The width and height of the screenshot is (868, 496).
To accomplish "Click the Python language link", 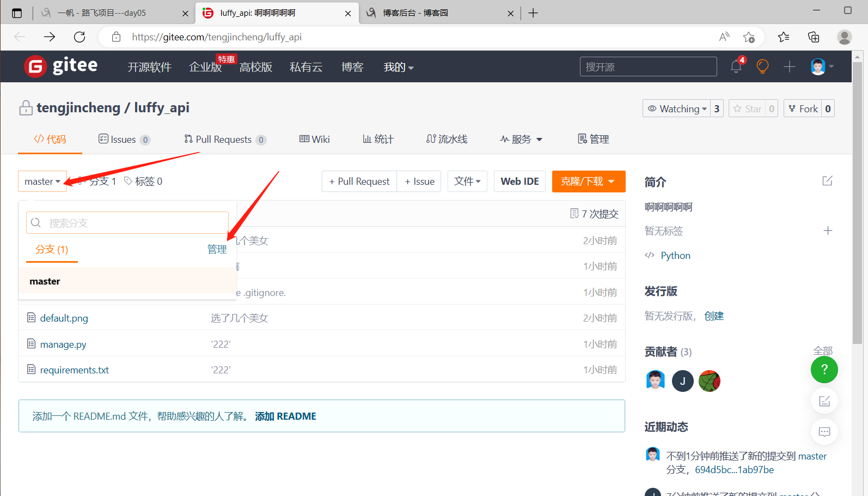I will coord(675,256).
